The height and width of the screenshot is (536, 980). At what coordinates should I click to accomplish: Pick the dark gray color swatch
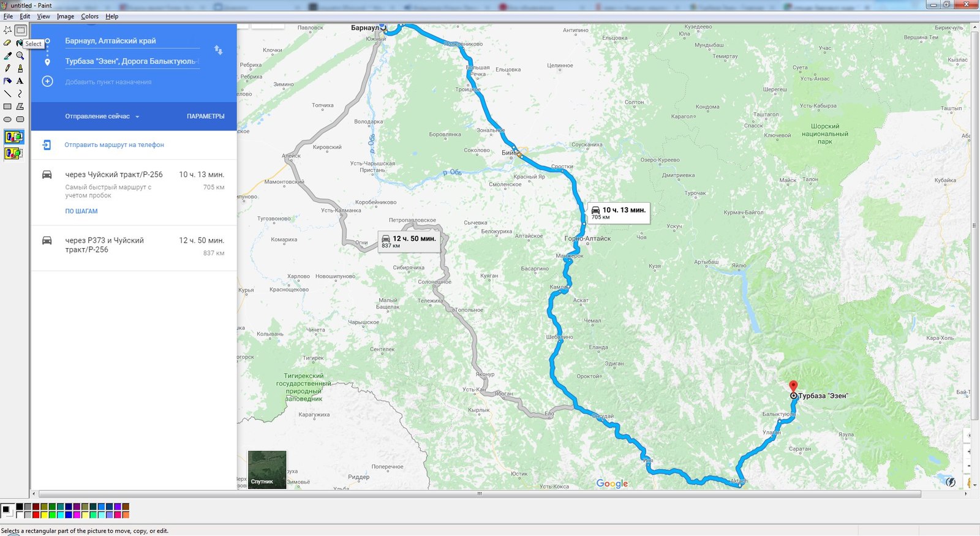coord(28,507)
